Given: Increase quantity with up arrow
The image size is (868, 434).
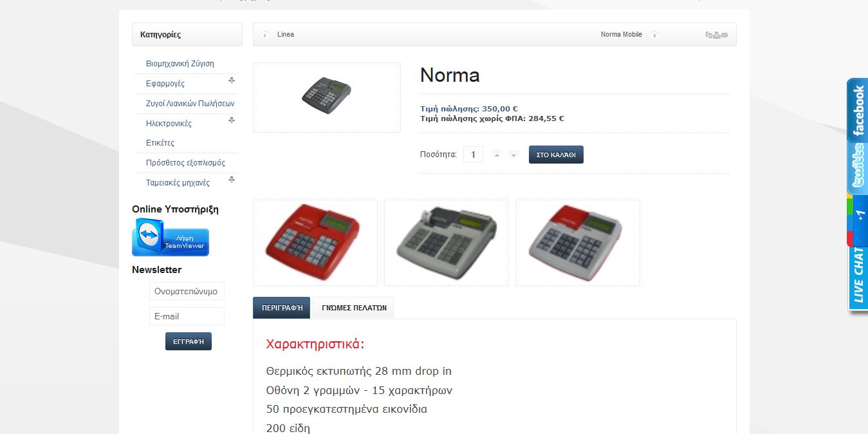Looking at the screenshot, I should pyautogui.click(x=497, y=155).
